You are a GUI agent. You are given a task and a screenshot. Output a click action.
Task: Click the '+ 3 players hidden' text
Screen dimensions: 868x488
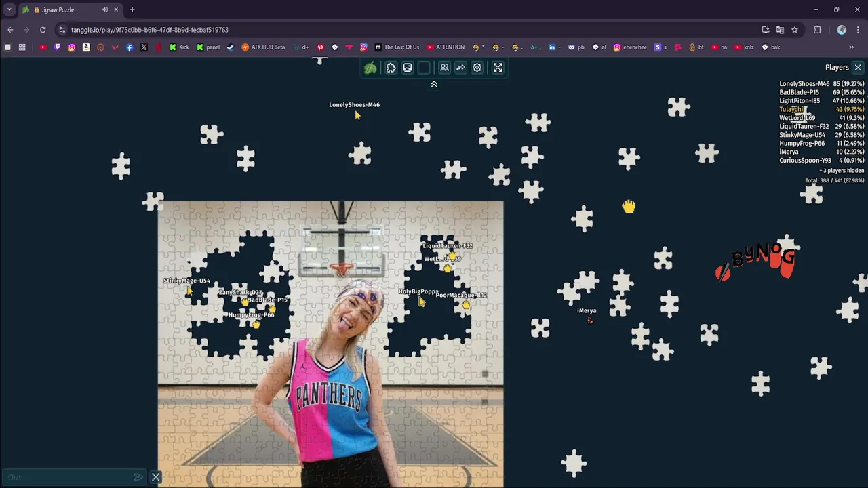pyautogui.click(x=842, y=171)
